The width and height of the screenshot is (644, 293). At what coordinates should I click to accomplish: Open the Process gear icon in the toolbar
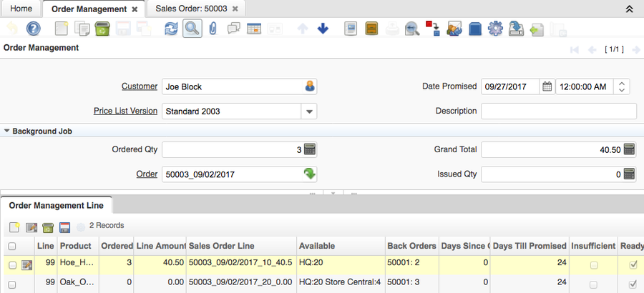coord(495,29)
